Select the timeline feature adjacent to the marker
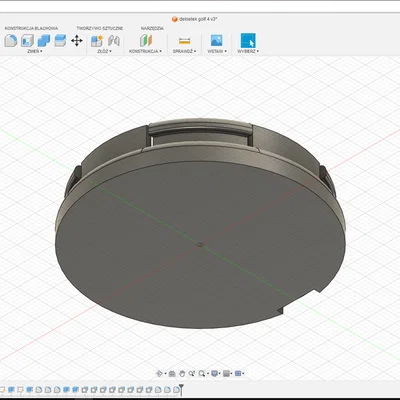Viewport: 400px width, 400px height. pyautogui.click(x=176, y=389)
